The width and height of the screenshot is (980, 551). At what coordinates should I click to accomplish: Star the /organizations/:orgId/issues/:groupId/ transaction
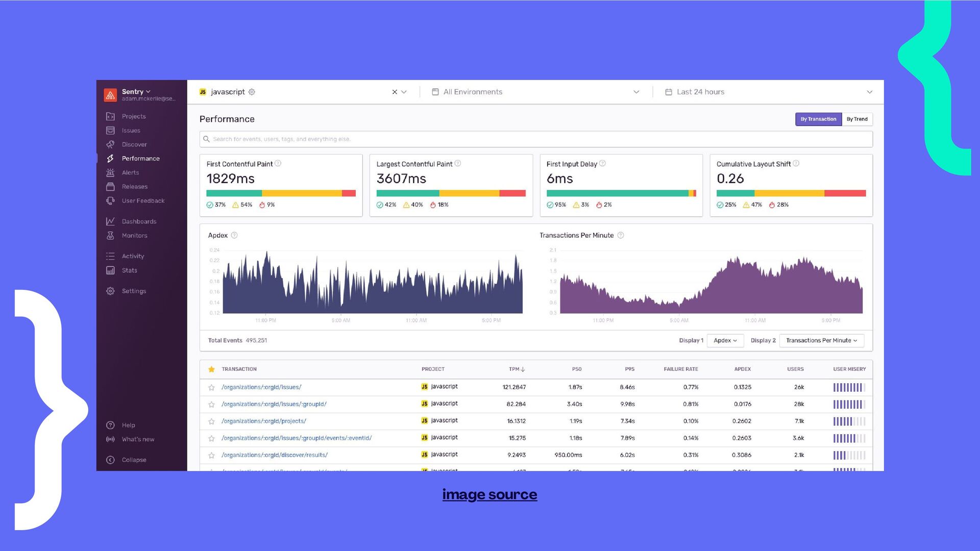(x=211, y=404)
